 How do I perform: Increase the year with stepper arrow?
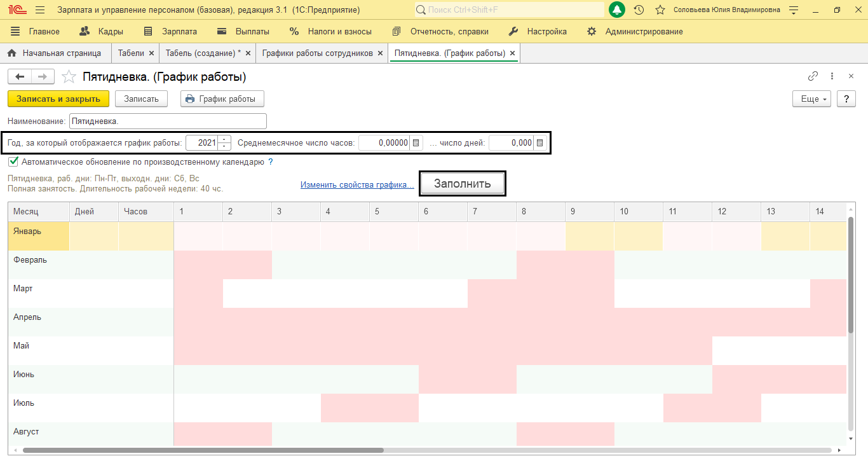point(224,140)
